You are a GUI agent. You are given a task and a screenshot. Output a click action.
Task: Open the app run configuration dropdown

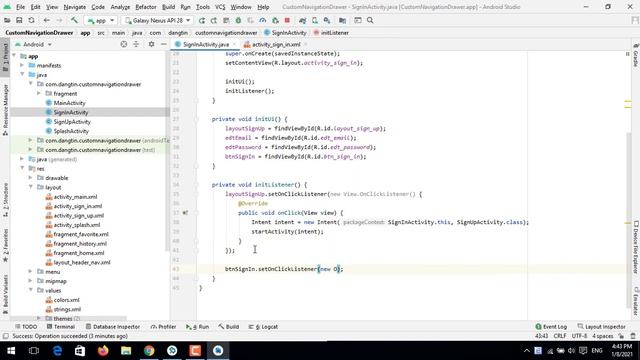(100, 20)
